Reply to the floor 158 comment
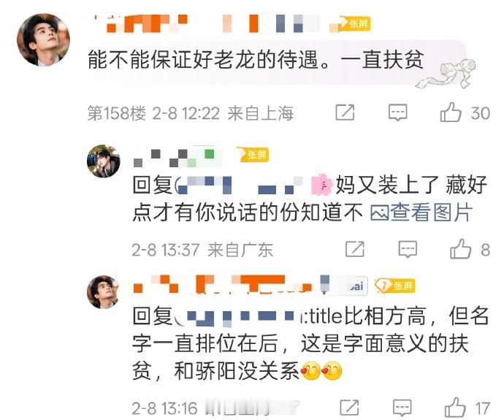504x420 pixels. click(x=398, y=112)
